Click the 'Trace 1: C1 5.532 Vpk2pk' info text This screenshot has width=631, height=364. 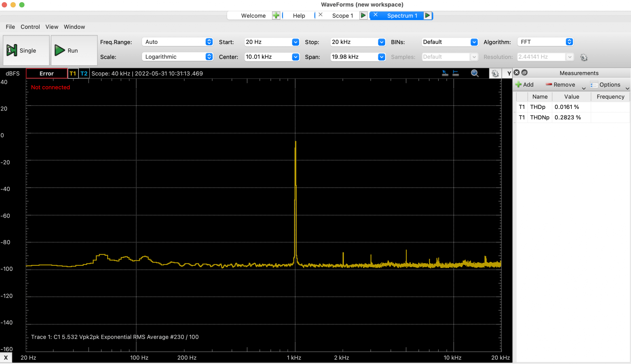(x=115, y=337)
